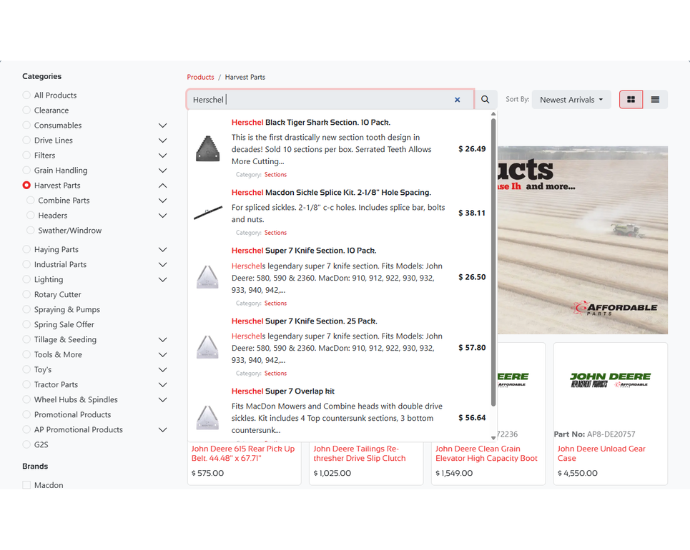Open Super 7 Knife Section 25 Pack thumbnail

point(208,347)
